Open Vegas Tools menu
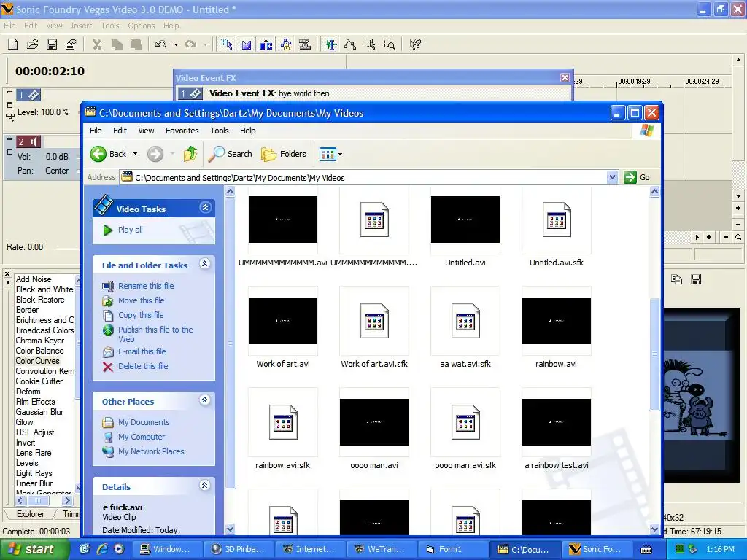Viewport: 747px width, 560px height. (x=109, y=26)
